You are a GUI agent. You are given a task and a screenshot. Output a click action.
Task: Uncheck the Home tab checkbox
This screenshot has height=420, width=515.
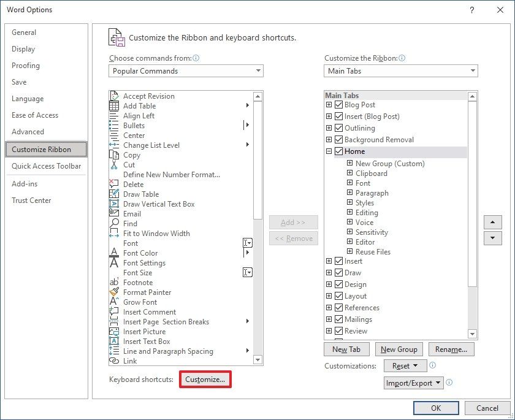(x=339, y=151)
